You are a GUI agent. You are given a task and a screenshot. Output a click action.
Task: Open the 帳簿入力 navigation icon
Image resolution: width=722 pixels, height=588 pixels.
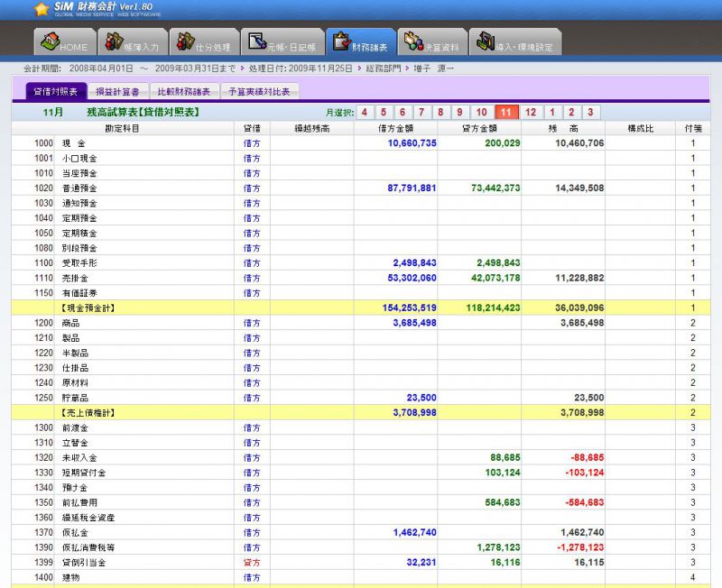115,42
